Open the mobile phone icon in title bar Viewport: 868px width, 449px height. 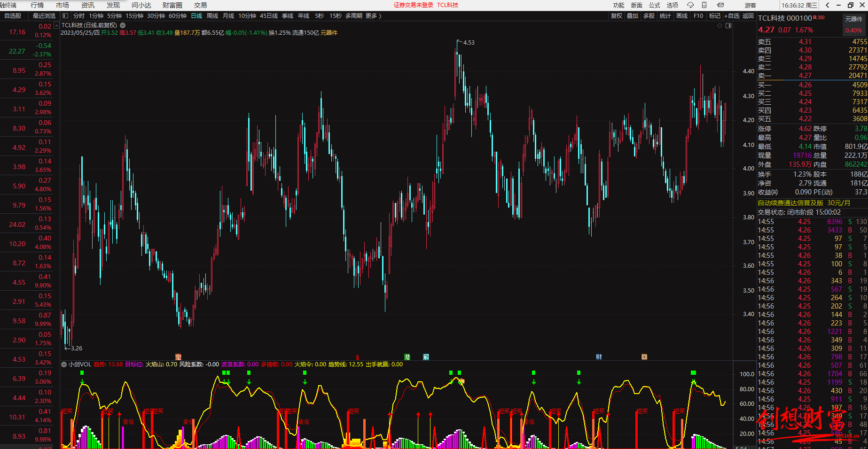(704, 5)
